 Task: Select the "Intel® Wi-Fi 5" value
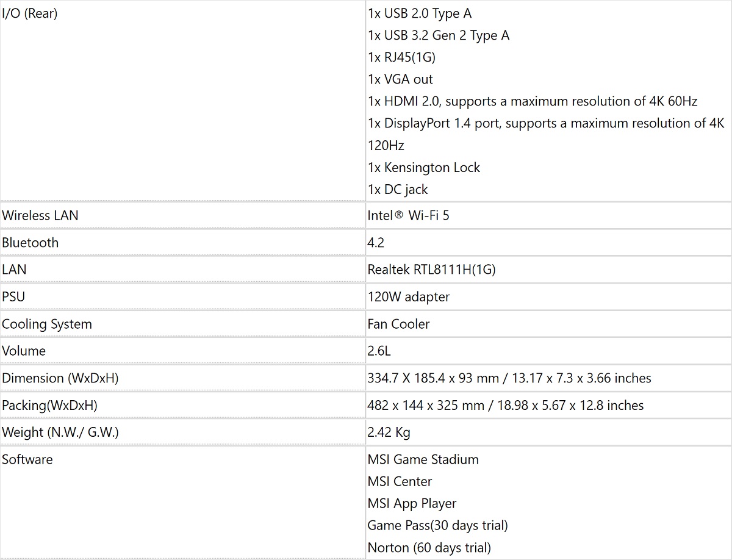pos(408,215)
